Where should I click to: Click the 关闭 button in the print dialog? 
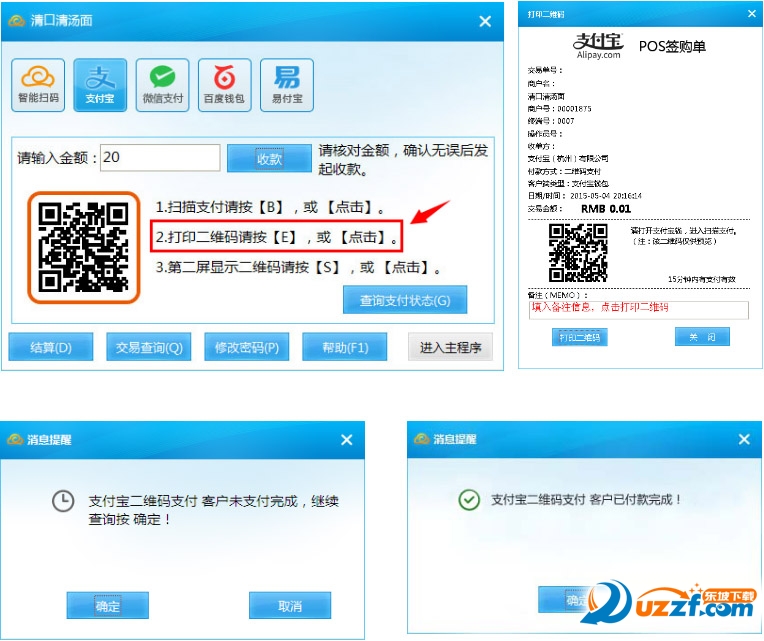point(702,337)
